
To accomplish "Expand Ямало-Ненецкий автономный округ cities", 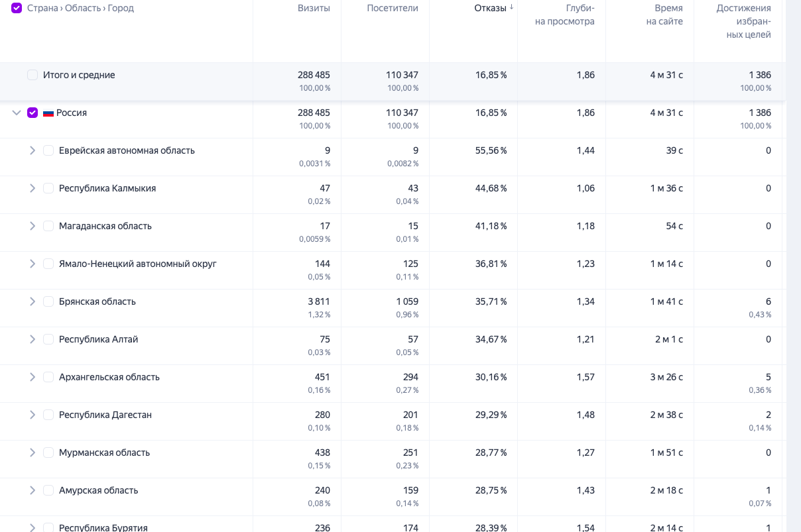I will click(32, 264).
